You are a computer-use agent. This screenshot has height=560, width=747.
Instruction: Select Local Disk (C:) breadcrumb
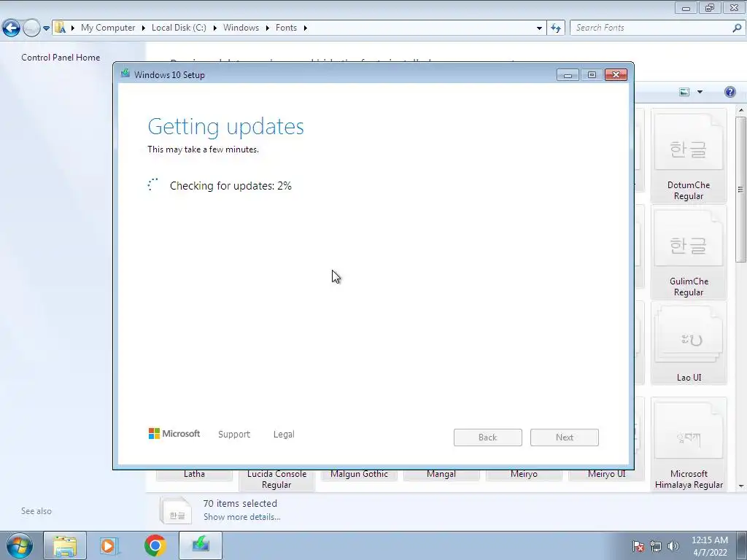(x=179, y=28)
